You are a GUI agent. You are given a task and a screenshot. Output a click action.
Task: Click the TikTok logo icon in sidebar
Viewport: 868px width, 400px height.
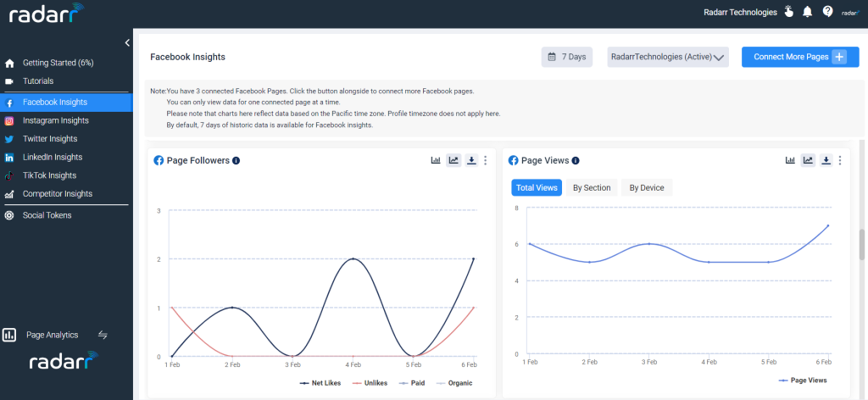(8, 176)
